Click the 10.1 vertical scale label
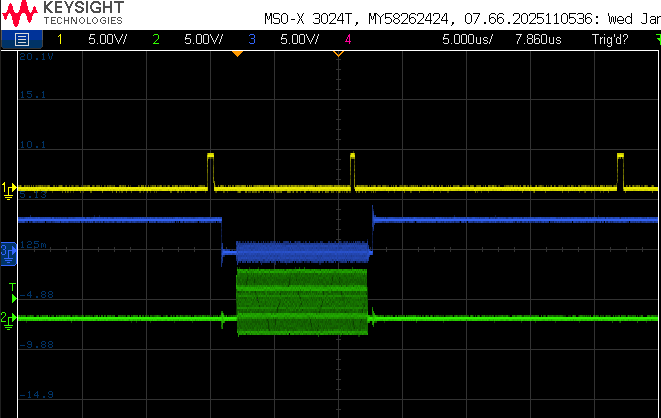Viewport: 661px width, 418px height. click(32, 145)
